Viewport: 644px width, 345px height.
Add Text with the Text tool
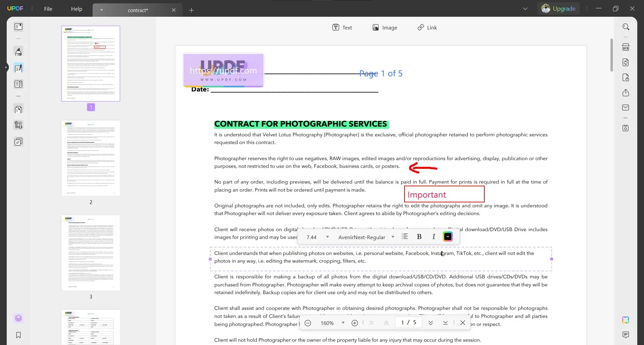point(342,27)
